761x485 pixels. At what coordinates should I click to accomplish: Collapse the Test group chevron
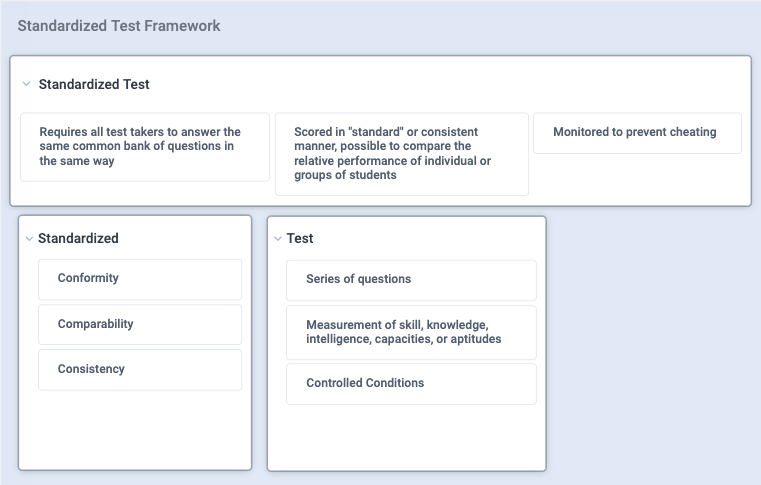click(278, 238)
